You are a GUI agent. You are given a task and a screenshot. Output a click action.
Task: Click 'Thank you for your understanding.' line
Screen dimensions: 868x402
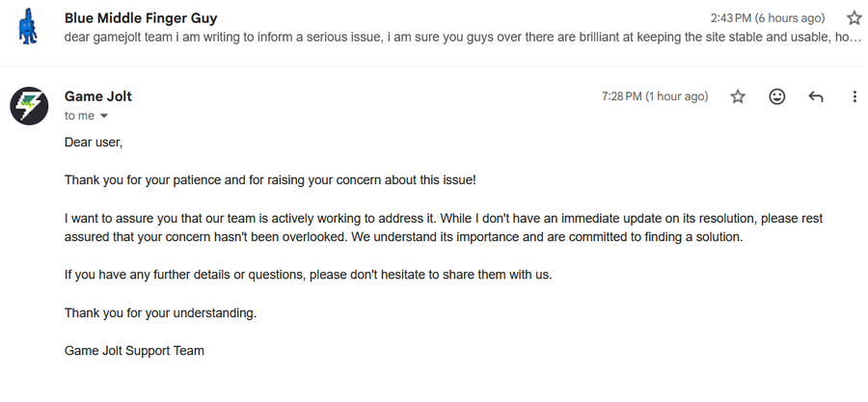(160, 312)
